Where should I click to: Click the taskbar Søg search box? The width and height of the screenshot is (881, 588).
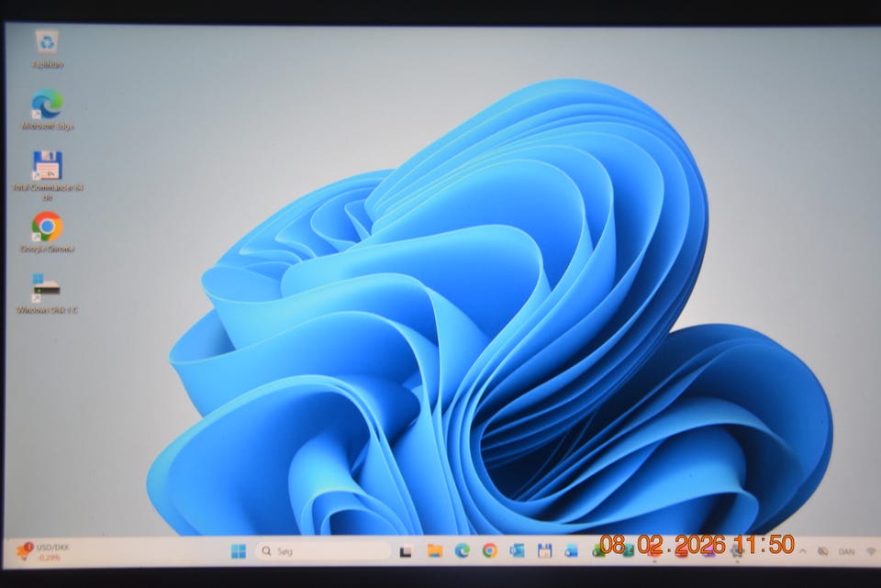[323, 551]
